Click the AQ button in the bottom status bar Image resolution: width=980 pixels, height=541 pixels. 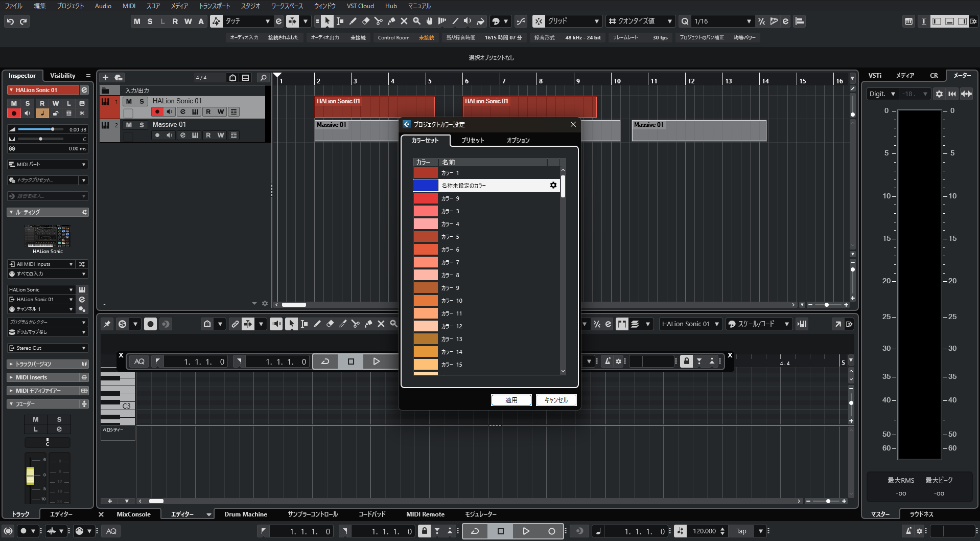coord(111,531)
